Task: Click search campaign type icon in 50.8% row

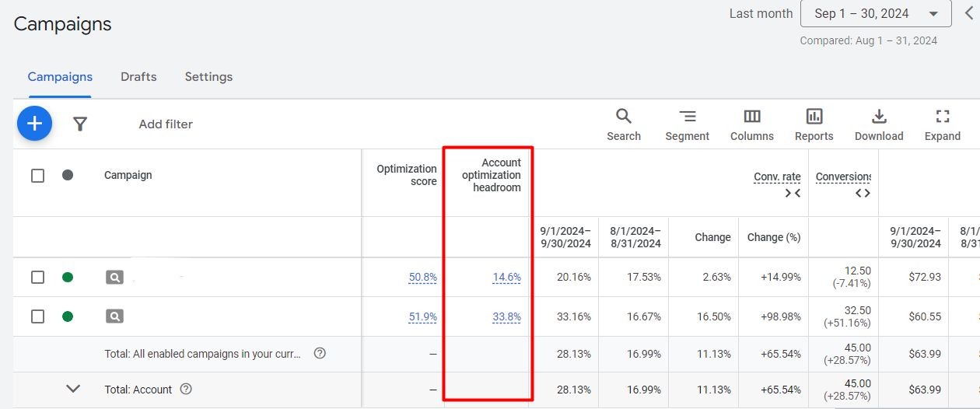Action: tap(114, 277)
